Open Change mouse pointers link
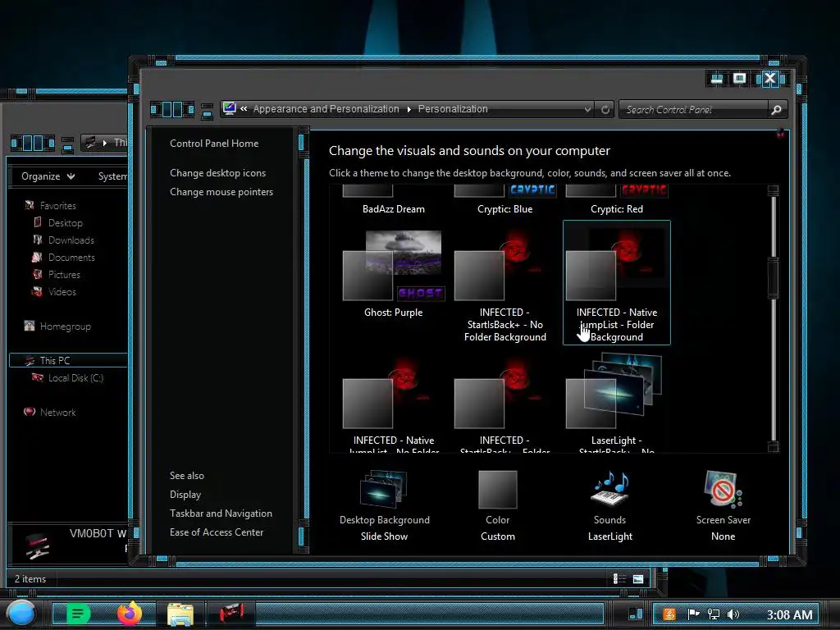Screen dimensions: 840x630 [x=221, y=192]
